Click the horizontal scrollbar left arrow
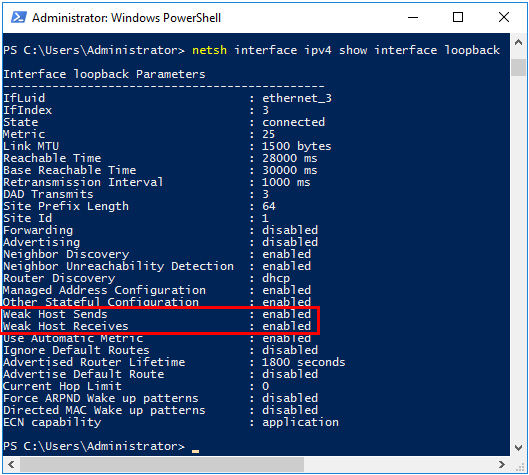The image size is (529, 475). (11, 465)
